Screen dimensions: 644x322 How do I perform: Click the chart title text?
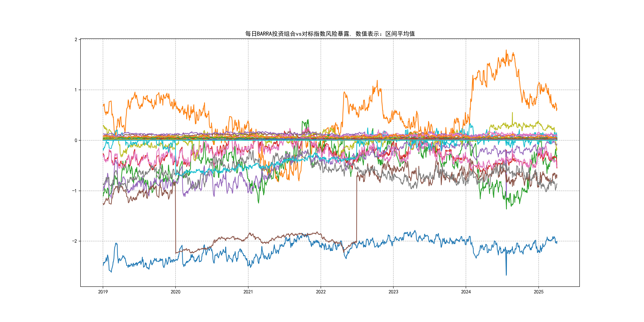click(330, 34)
